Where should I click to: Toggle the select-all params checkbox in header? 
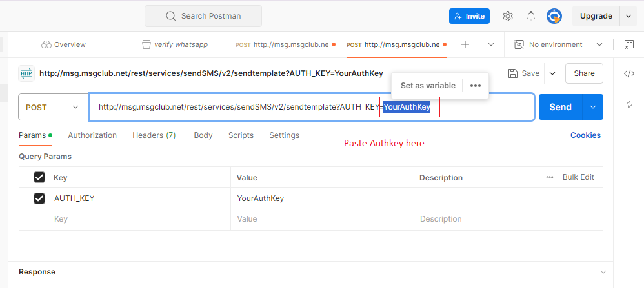coord(39,177)
